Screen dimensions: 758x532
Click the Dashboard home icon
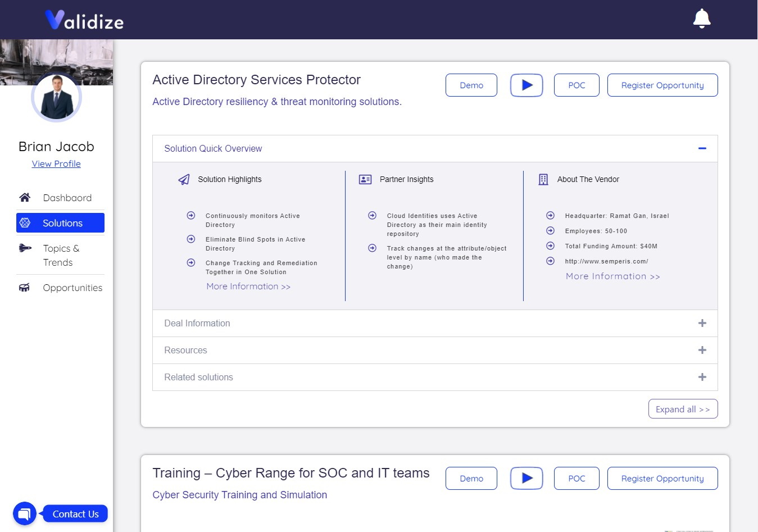25,197
